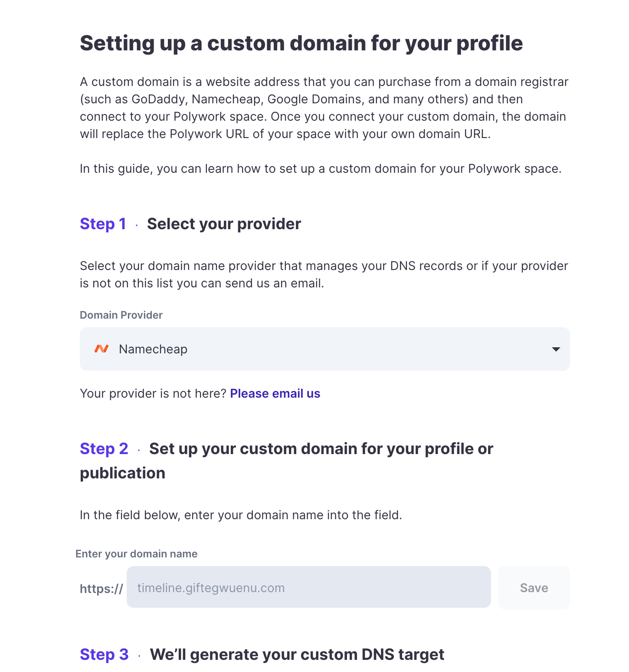Click the timeline.giftegwuenu.com placeholder text

tap(210, 587)
